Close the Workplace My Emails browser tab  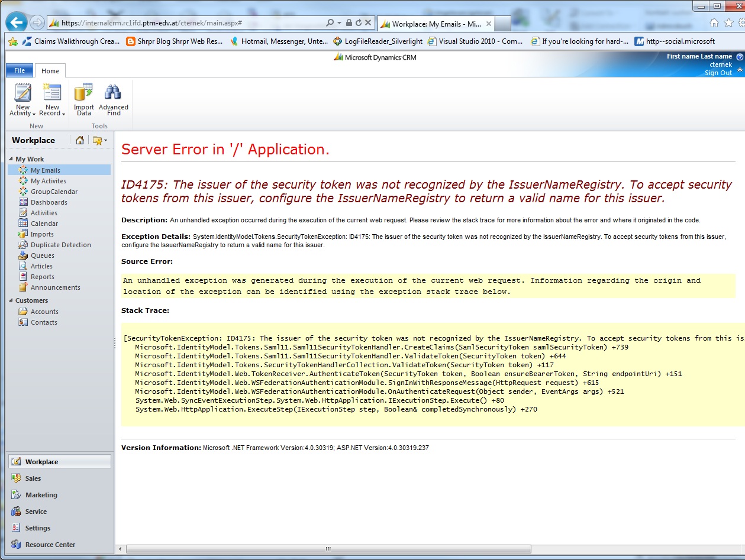pyautogui.click(x=489, y=24)
